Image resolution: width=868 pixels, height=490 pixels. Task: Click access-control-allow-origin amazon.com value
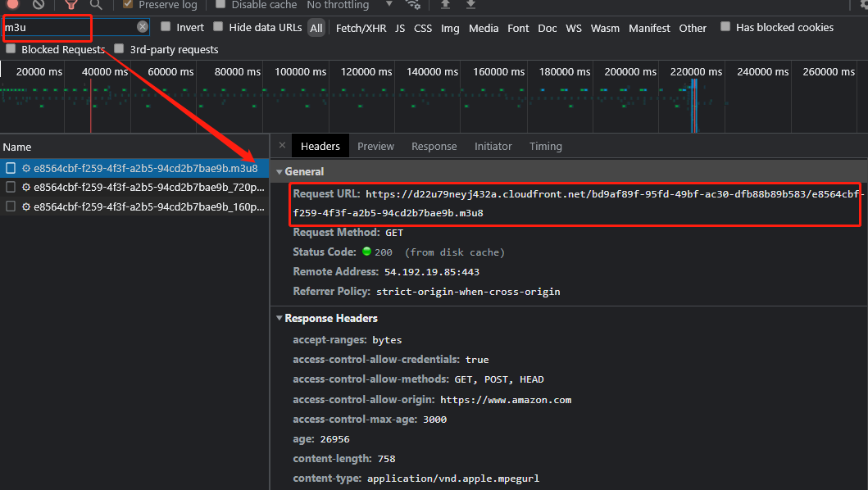[506, 400]
